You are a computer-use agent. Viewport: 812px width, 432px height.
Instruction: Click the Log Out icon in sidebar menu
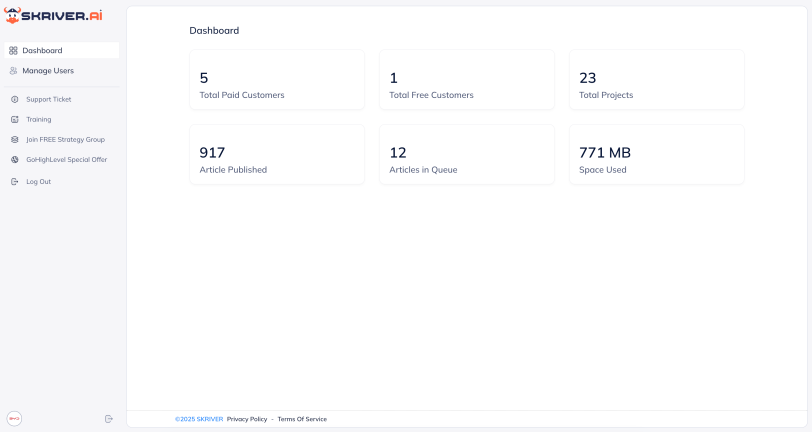coord(14,181)
